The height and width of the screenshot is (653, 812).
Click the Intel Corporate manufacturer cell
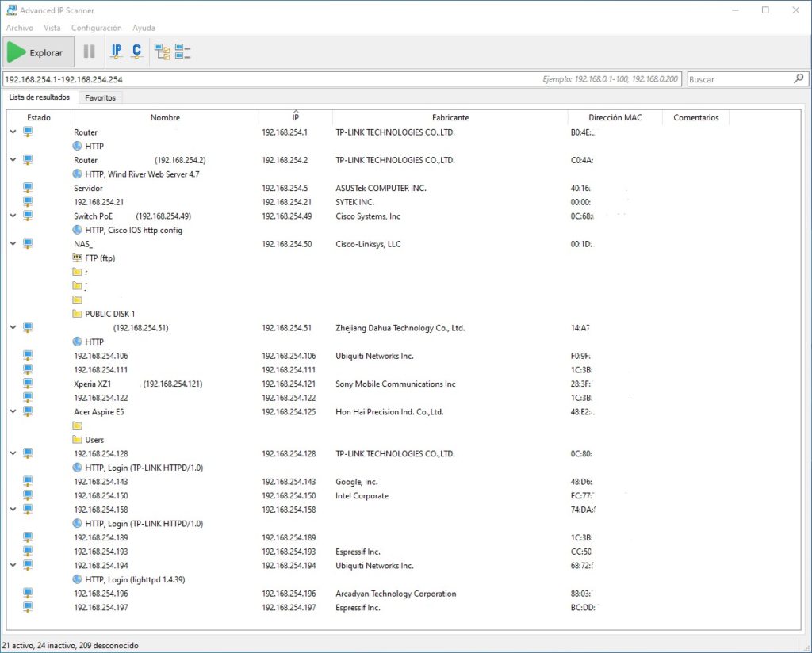(362, 496)
